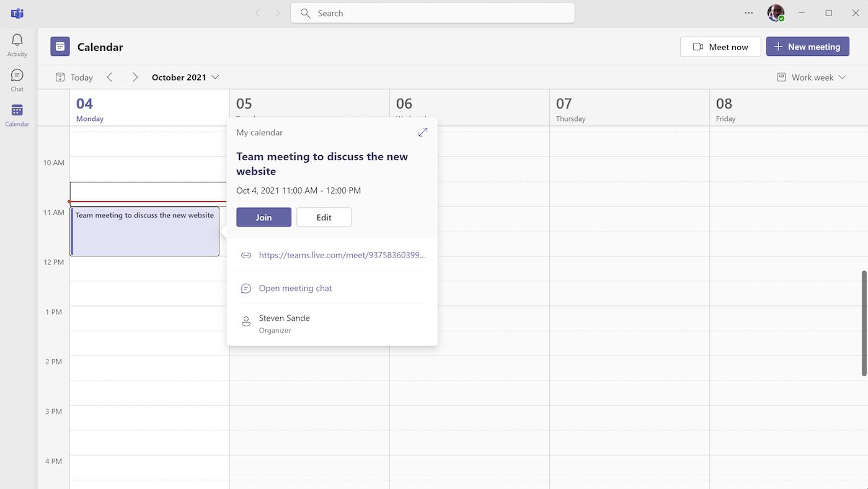Click Today to jump to the current date
The width and height of the screenshot is (868, 489).
[x=74, y=78]
